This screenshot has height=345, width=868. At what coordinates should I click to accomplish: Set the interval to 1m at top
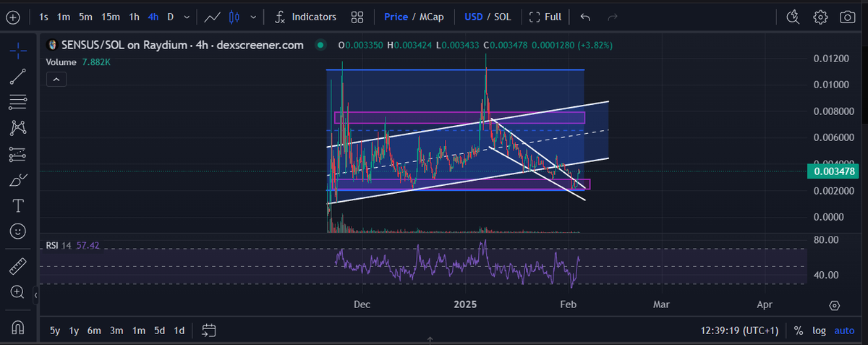(64, 17)
